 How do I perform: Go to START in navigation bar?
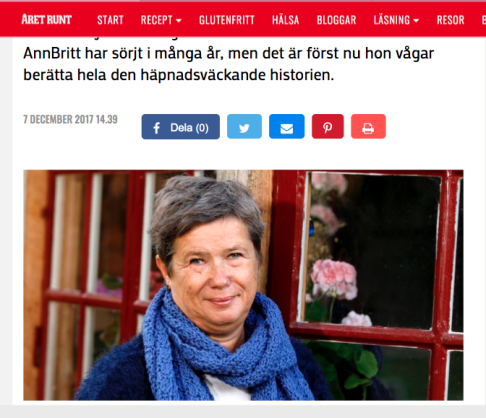110,20
